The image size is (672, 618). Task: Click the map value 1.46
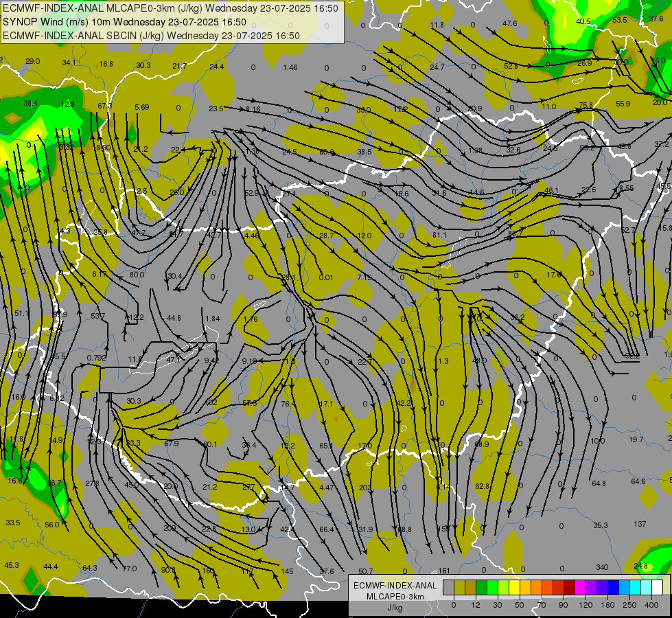pos(290,67)
